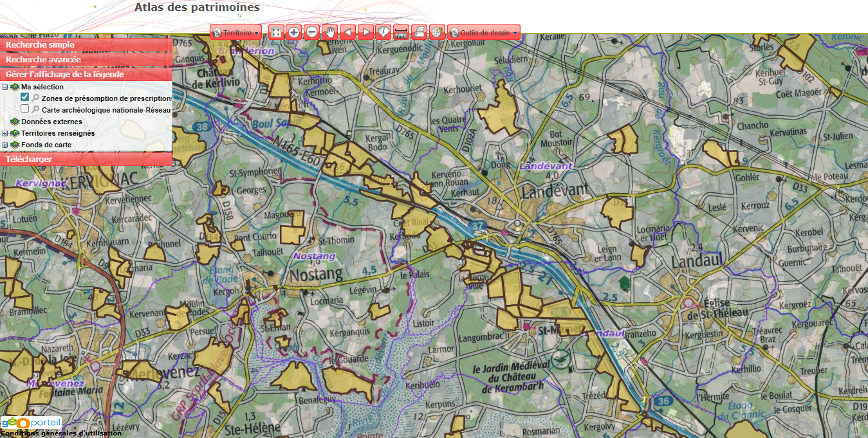Expand the Territoires renseignés node

pyautogui.click(x=5, y=133)
